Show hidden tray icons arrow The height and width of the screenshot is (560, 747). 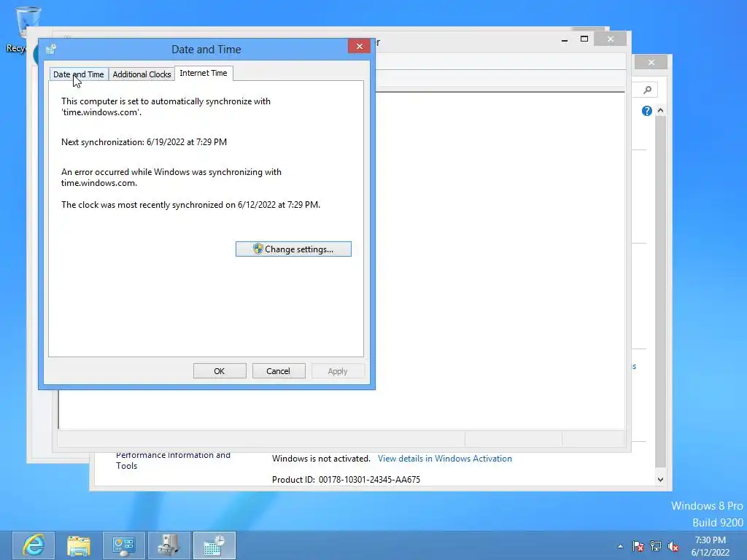pos(620,546)
